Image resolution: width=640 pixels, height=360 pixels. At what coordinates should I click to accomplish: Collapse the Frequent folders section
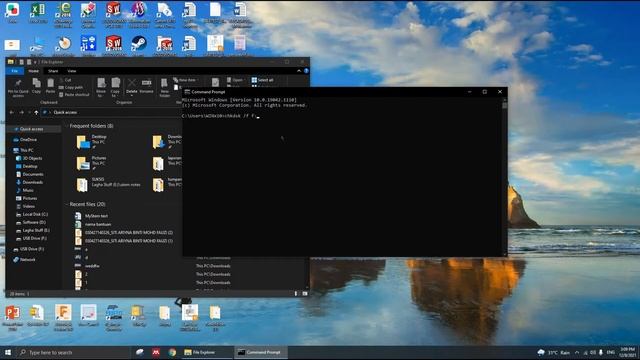pos(67,126)
